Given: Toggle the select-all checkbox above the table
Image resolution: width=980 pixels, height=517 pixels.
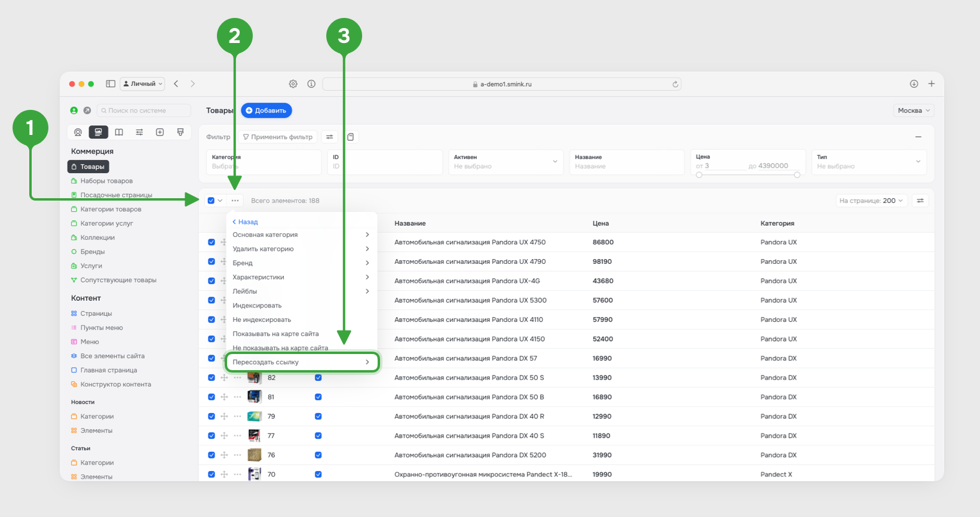Looking at the screenshot, I should coord(211,201).
